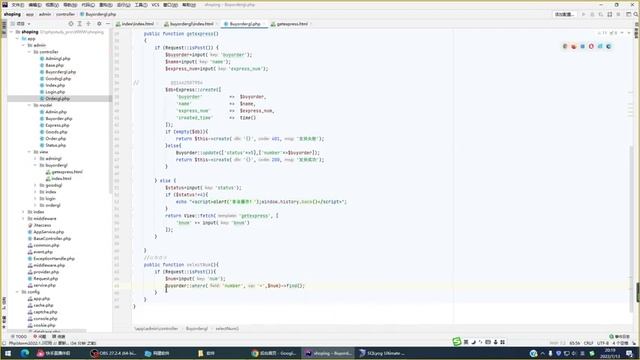Click selectNum() in bottom editor breadcrumb
The width and height of the screenshot is (640, 360).
tap(227, 329)
